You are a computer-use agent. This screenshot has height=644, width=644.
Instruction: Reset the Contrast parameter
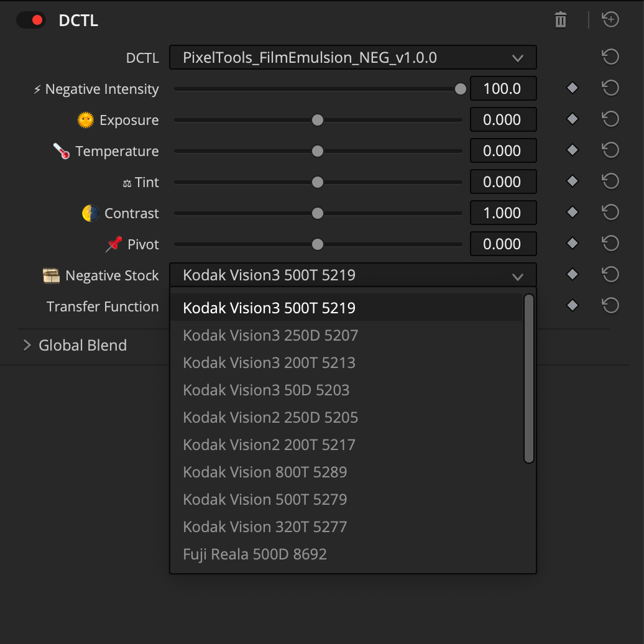pyautogui.click(x=610, y=212)
